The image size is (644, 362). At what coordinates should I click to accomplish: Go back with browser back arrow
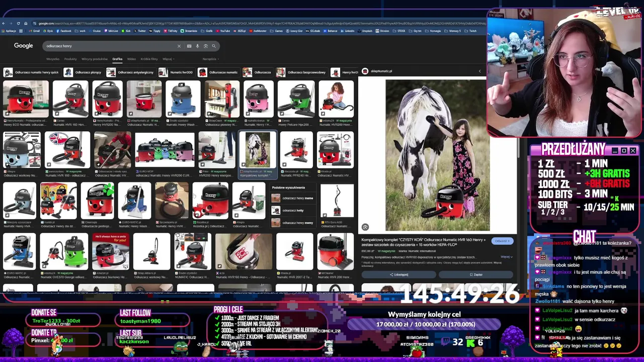click(x=4, y=23)
